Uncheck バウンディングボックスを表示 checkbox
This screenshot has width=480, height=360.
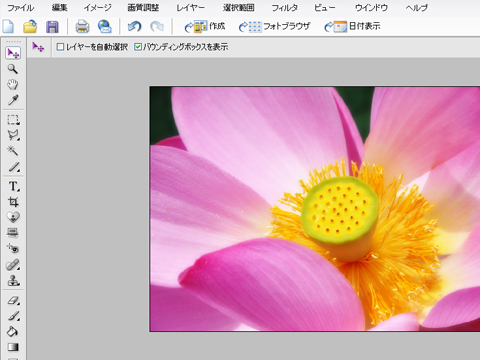pos(138,47)
